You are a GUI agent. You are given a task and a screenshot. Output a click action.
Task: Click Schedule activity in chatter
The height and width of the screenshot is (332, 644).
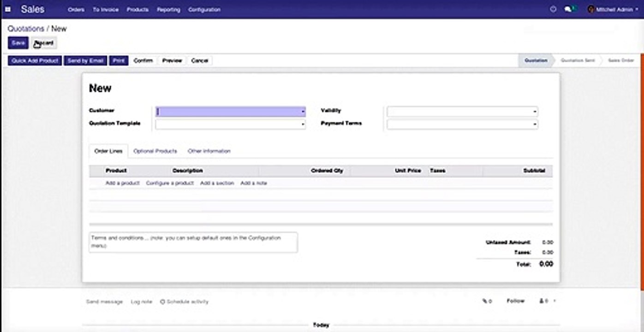click(x=184, y=302)
